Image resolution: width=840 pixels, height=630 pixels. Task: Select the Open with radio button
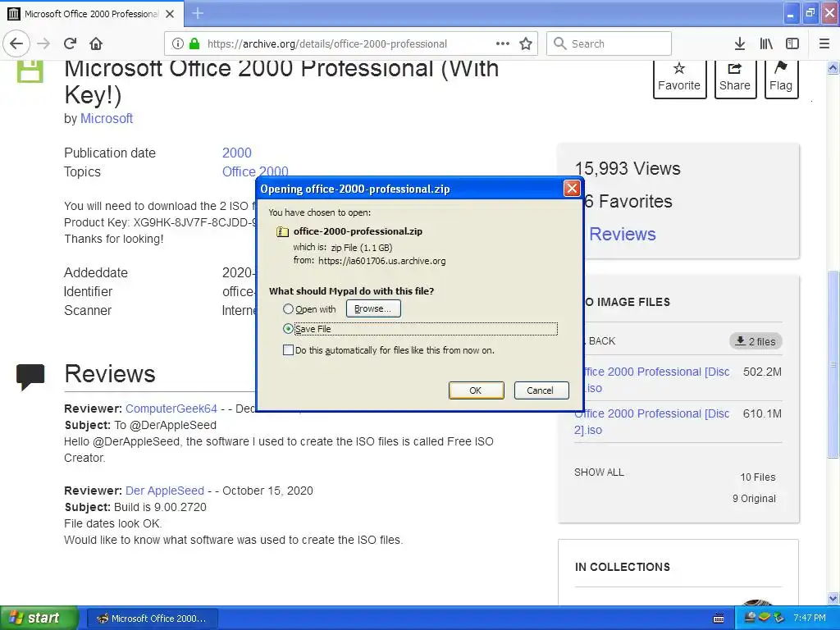coord(288,309)
